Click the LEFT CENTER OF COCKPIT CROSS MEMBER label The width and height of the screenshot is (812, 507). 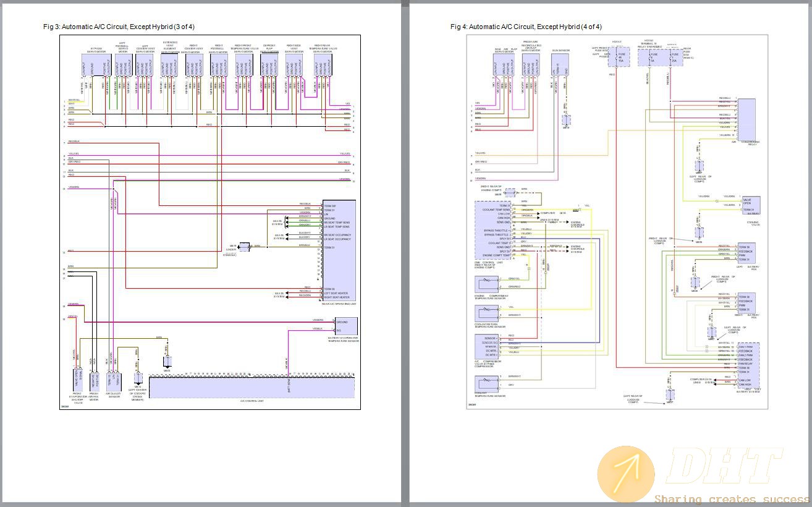pos(137,395)
